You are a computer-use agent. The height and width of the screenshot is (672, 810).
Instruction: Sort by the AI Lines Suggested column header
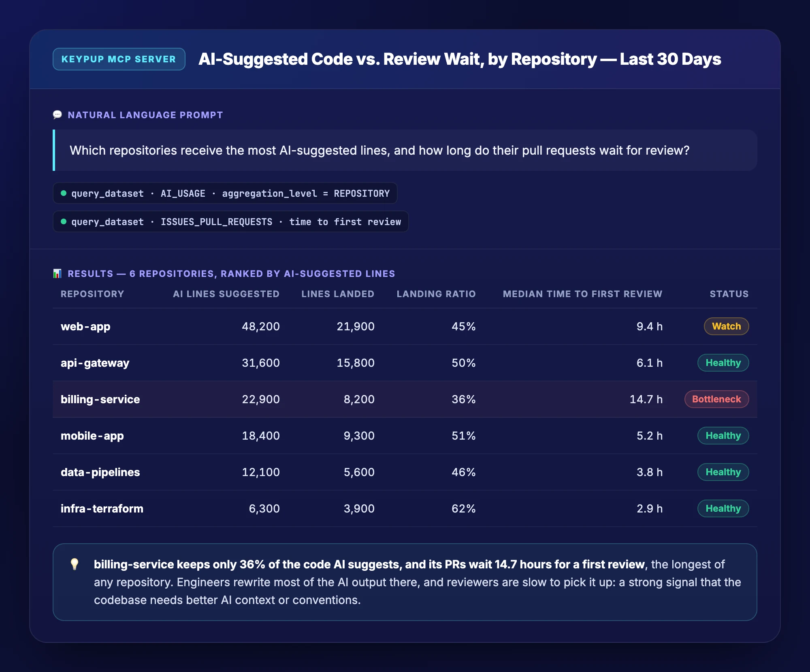click(x=226, y=294)
